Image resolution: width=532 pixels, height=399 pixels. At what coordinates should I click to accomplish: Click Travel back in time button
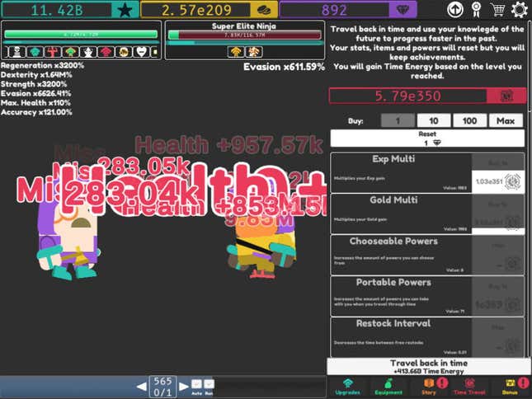click(x=429, y=367)
